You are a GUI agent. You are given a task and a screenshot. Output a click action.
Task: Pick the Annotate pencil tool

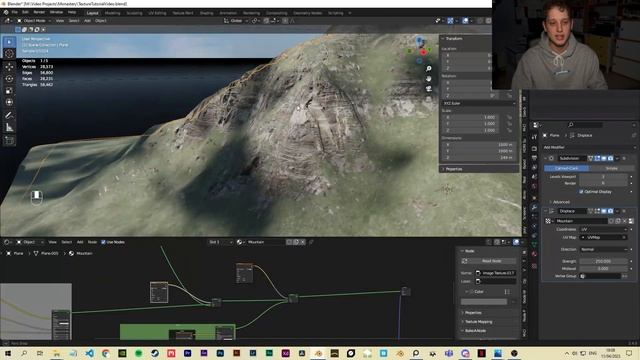click(9, 116)
